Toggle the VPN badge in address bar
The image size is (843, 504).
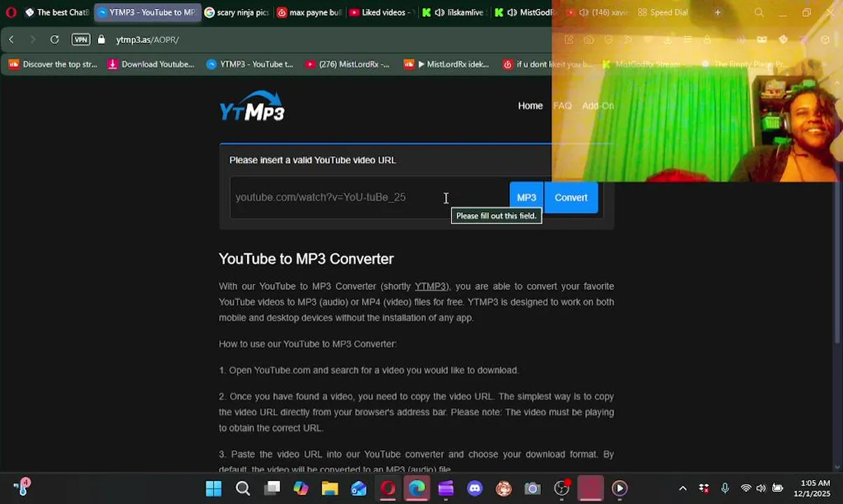[81, 39]
